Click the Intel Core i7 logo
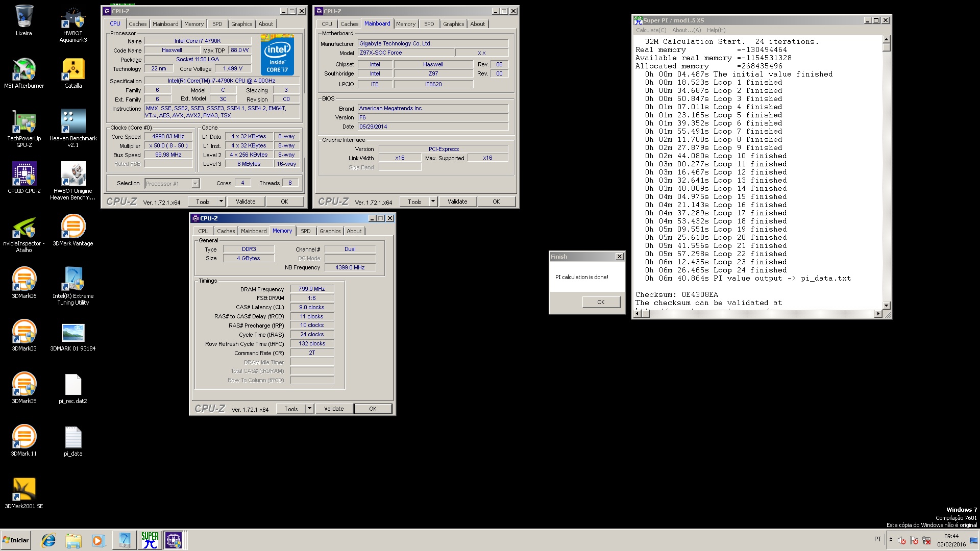This screenshot has height=551, width=980. (277, 55)
